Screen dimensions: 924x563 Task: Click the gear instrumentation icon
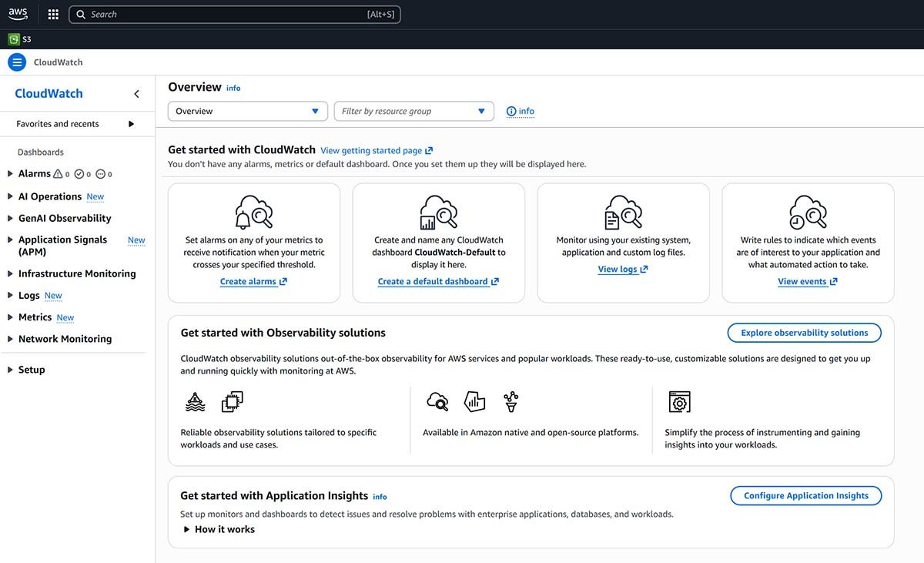tap(679, 401)
